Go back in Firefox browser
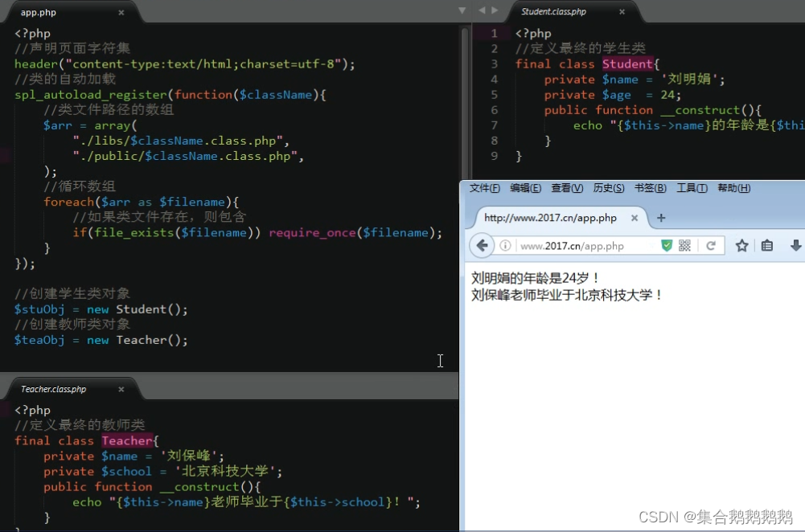Image resolution: width=805 pixels, height=532 pixels. pyautogui.click(x=482, y=246)
